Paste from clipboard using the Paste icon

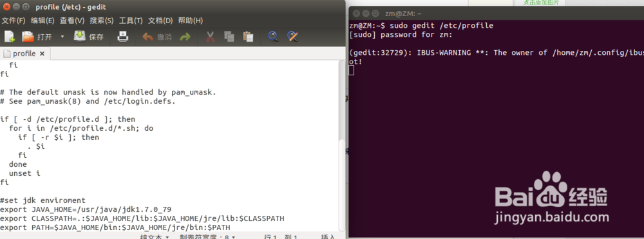248,37
